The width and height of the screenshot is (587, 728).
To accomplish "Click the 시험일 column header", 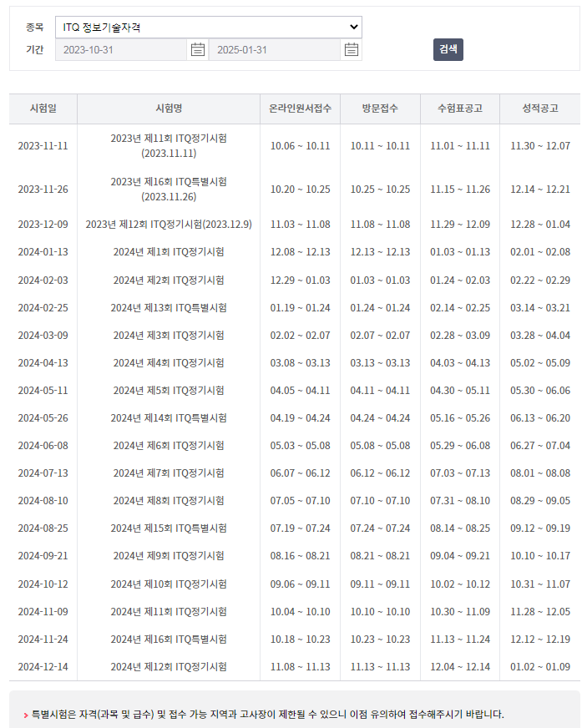I will coord(43,109).
